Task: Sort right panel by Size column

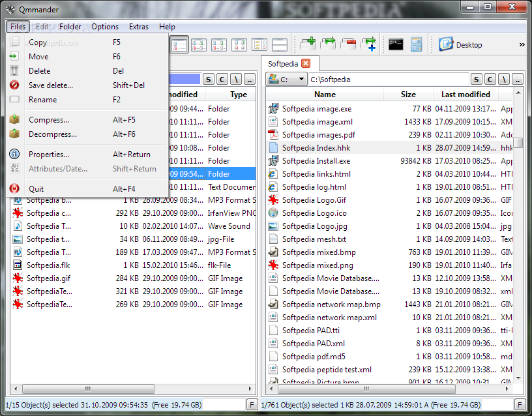Action: point(408,95)
